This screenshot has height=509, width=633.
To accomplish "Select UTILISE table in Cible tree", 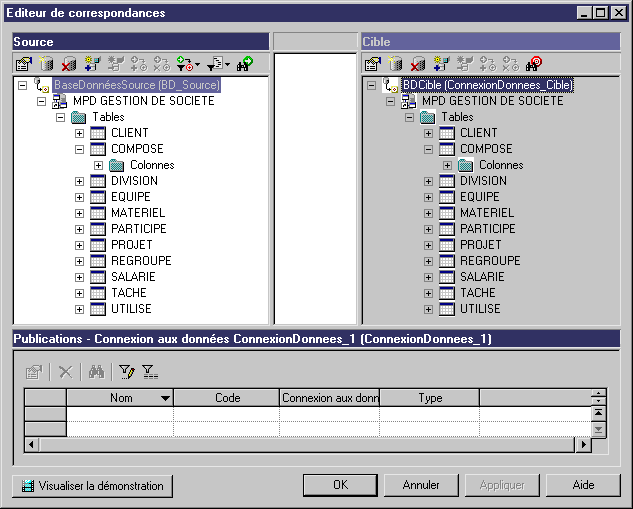I will (480, 309).
